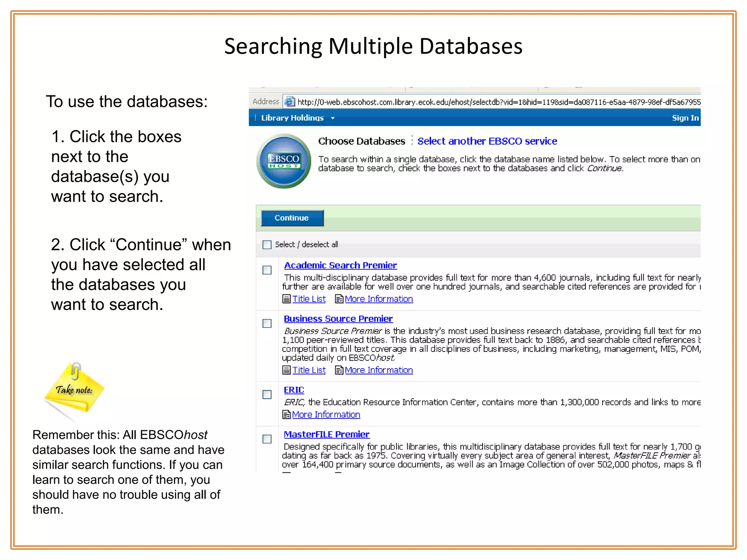Image resolution: width=747 pixels, height=560 pixels.
Task: Click the EBSCOhost logo
Action: pos(284,161)
